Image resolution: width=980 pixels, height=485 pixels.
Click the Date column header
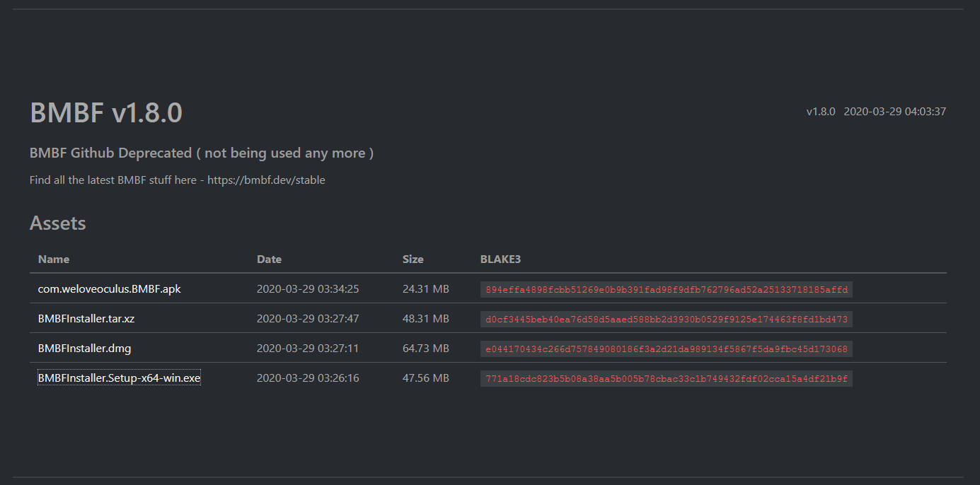point(269,259)
